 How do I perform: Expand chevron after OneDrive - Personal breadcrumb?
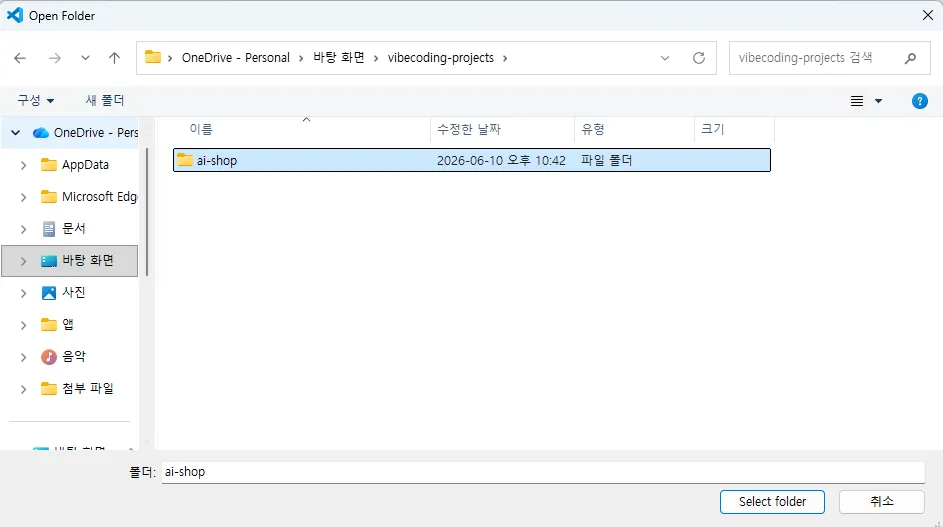[301, 58]
